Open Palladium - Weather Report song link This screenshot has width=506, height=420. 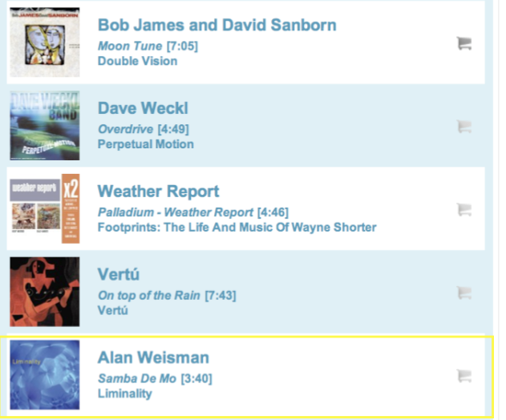(x=175, y=212)
